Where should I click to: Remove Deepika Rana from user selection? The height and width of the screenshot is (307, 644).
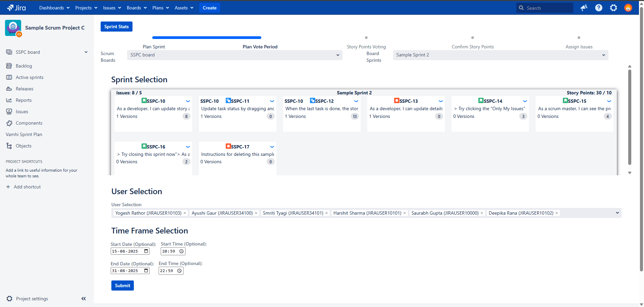click(557, 213)
